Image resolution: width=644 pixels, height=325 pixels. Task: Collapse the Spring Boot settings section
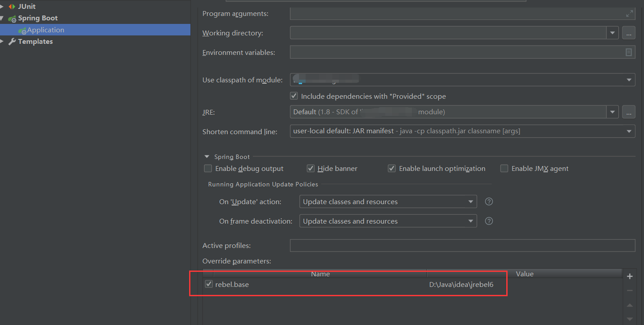pos(206,157)
